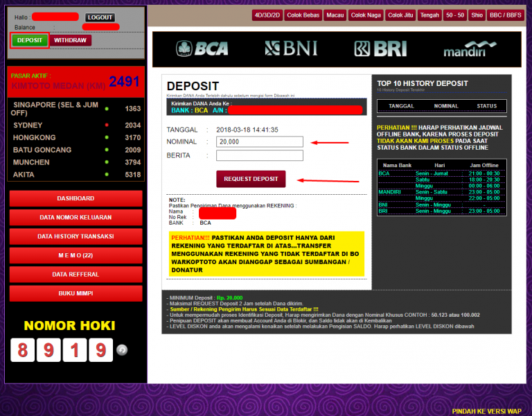Select the BATU GONCANG market row
Screen dimensions: 532x416
click(x=76, y=150)
